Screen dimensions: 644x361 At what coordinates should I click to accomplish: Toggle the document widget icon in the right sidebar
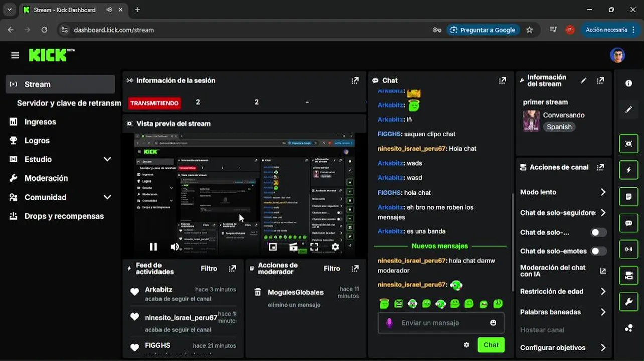click(x=629, y=197)
